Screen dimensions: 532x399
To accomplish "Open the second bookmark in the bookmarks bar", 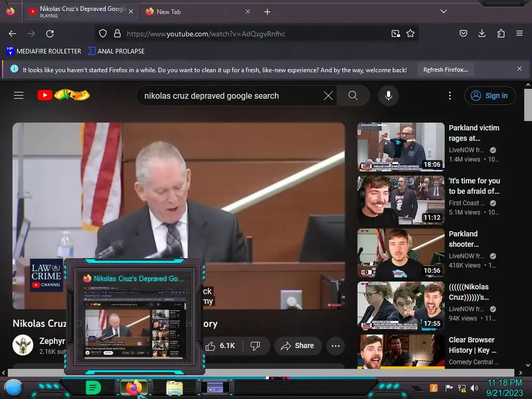I will 116,51.
